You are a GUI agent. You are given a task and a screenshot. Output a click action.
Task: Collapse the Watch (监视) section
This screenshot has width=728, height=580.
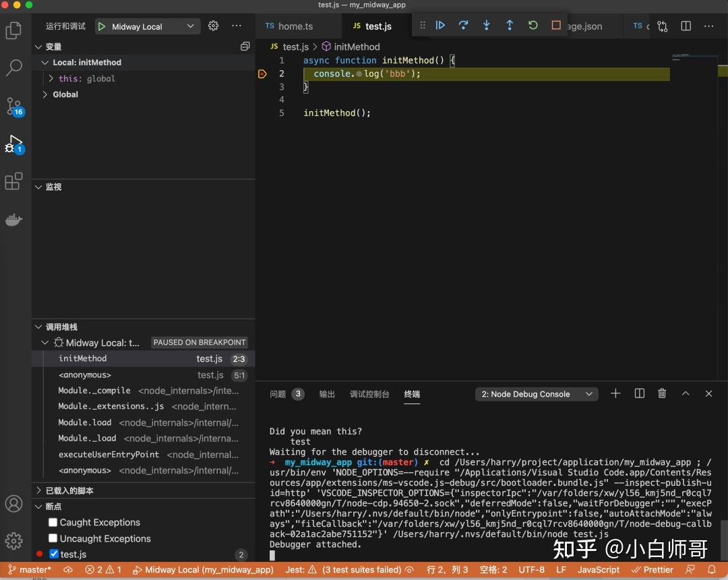pyautogui.click(x=144, y=187)
